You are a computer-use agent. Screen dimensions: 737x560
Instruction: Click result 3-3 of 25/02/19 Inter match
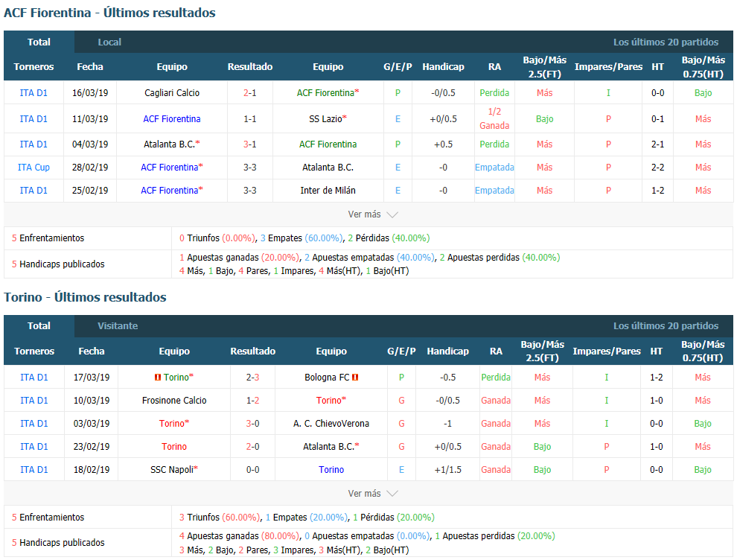click(x=250, y=190)
